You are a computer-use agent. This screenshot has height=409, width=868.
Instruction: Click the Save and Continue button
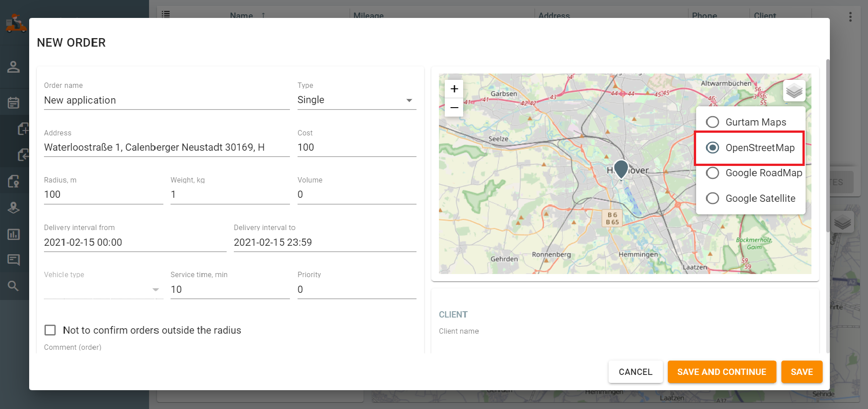click(721, 372)
